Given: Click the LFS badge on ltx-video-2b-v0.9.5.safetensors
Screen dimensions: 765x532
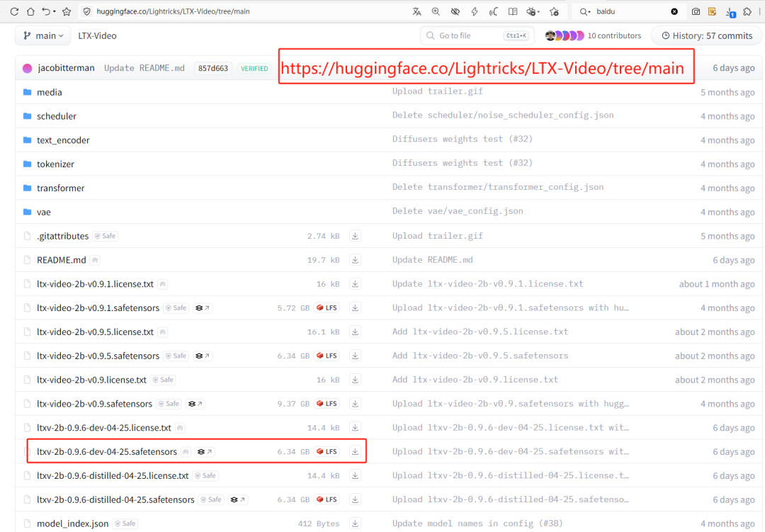Looking at the screenshot, I should click(x=327, y=356).
